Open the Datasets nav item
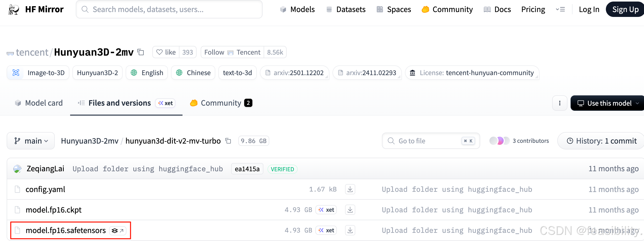 (346, 9)
